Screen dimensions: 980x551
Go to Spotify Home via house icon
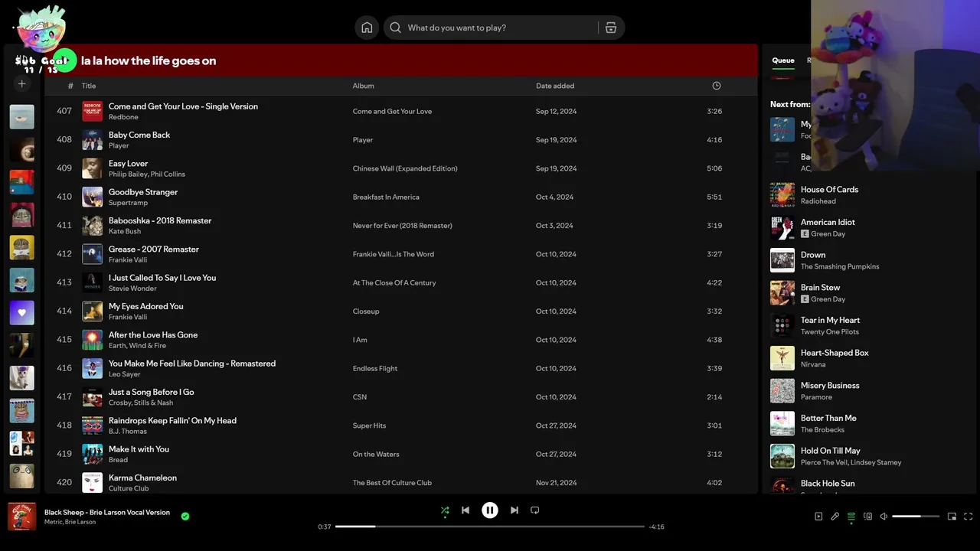[x=367, y=28]
